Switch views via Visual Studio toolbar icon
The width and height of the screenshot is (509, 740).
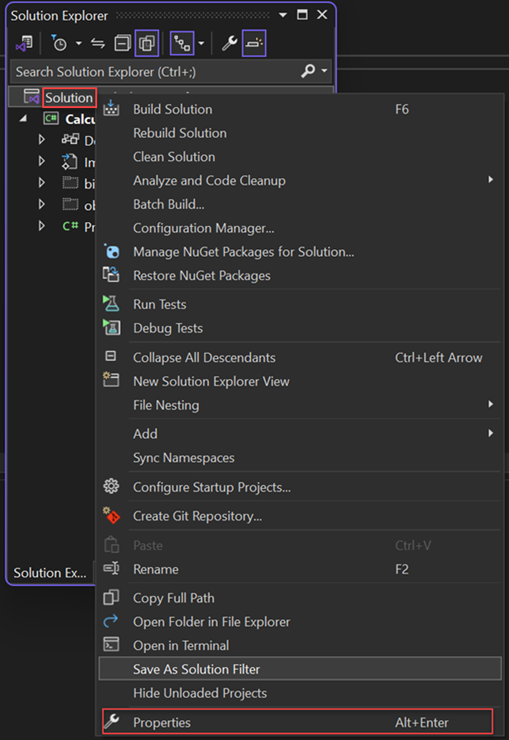point(24,43)
